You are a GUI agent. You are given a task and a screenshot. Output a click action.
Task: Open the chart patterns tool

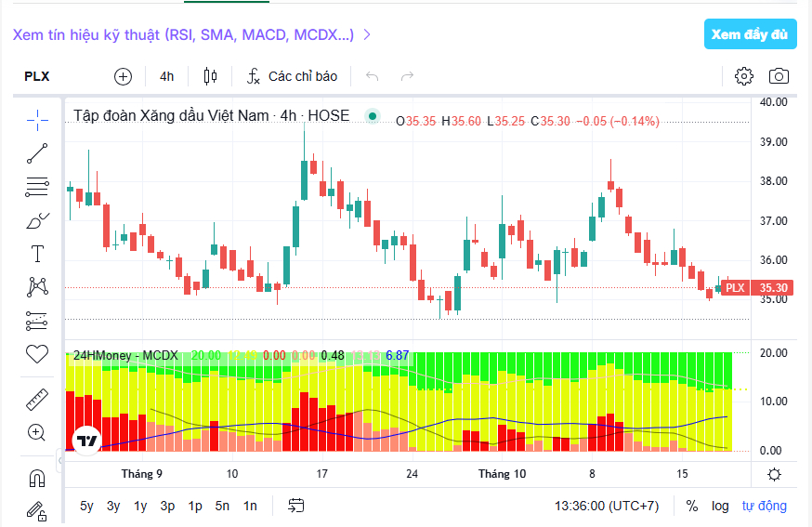pos(37,287)
